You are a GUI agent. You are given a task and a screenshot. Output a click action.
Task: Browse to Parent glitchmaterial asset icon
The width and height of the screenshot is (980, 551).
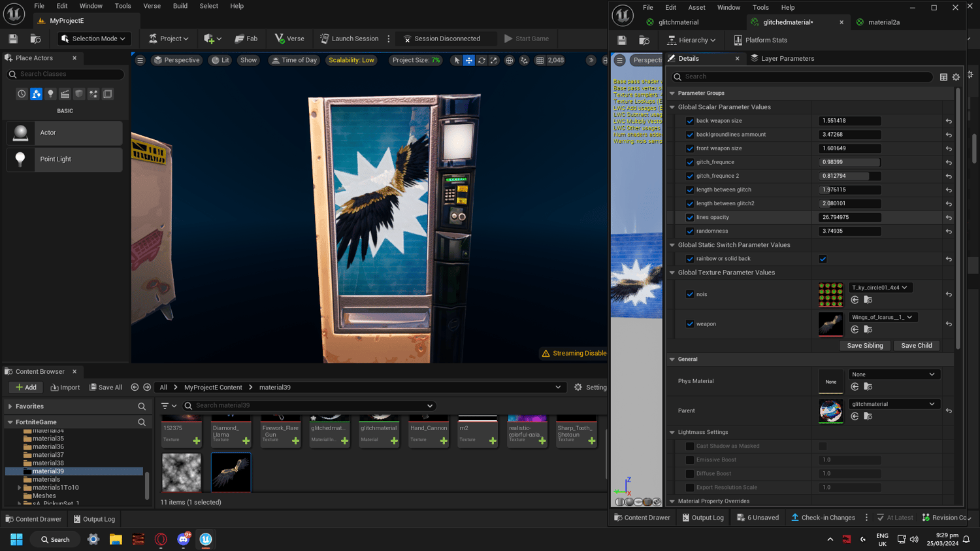(868, 416)
